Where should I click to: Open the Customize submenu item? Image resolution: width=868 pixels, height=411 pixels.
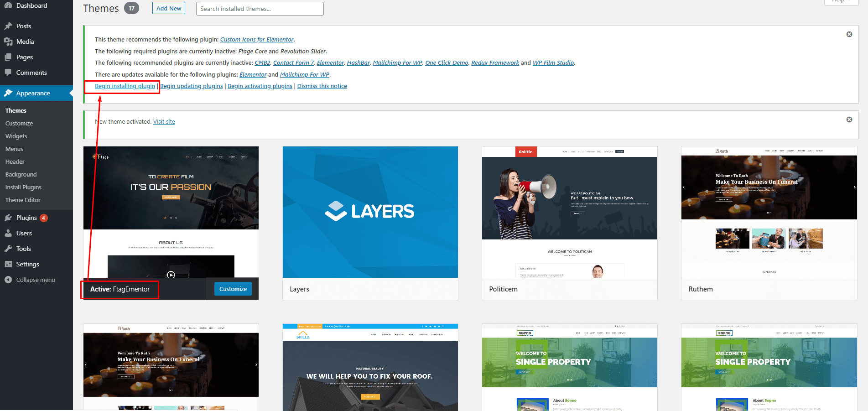click(x=19, y=123)
